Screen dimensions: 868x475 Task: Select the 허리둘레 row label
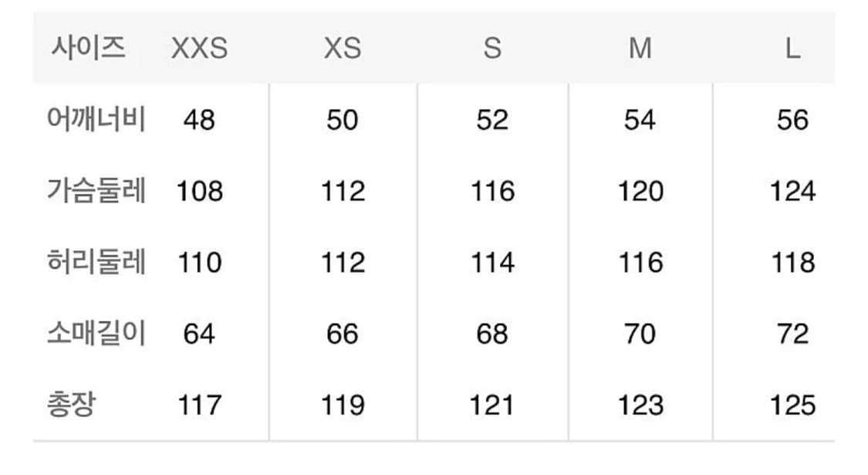tap(96, 263)
